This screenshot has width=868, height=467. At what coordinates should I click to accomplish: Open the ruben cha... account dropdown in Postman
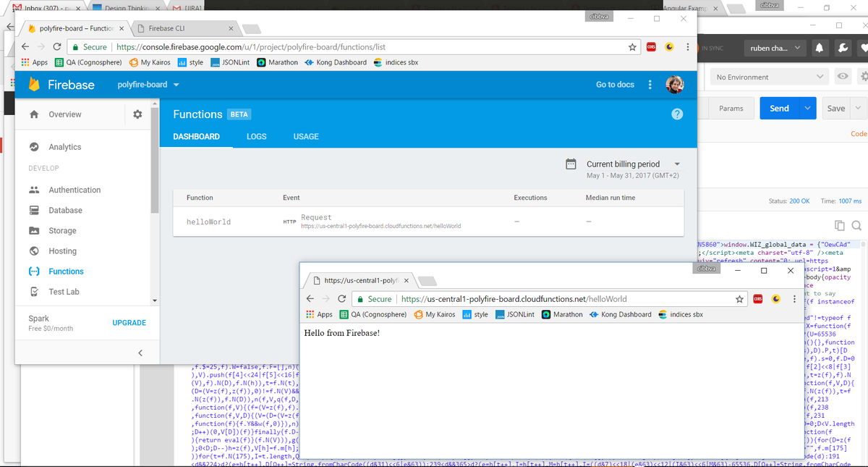(x=775, y=49)
